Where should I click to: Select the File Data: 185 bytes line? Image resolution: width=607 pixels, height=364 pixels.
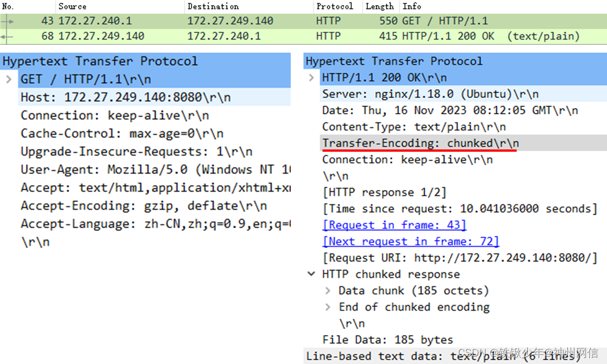[x=388, y=340]
